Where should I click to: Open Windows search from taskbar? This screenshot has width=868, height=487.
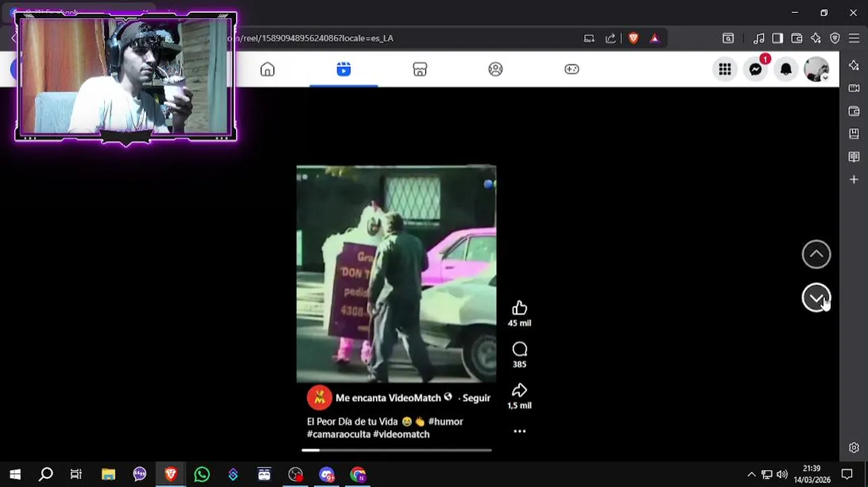pos(46,474)
